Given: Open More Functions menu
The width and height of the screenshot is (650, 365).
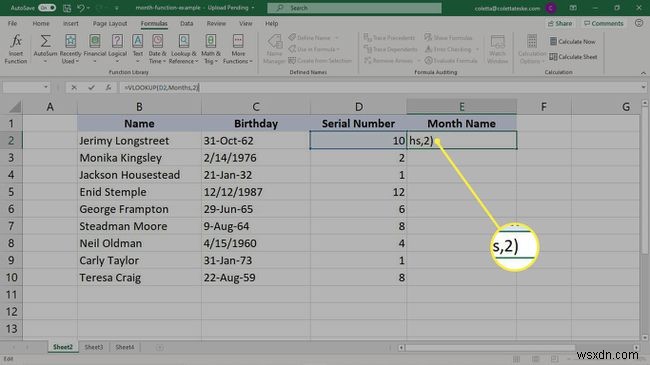Looking at the screenshot, I should [x=238, y=49].
